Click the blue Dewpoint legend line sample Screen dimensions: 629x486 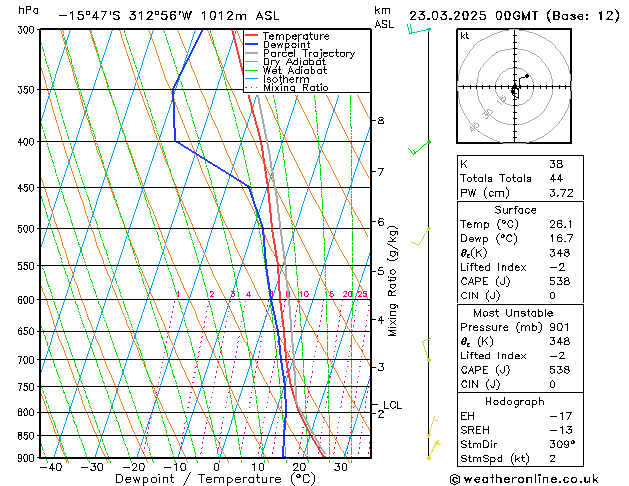pyautogui.click(x=252, y=44)
